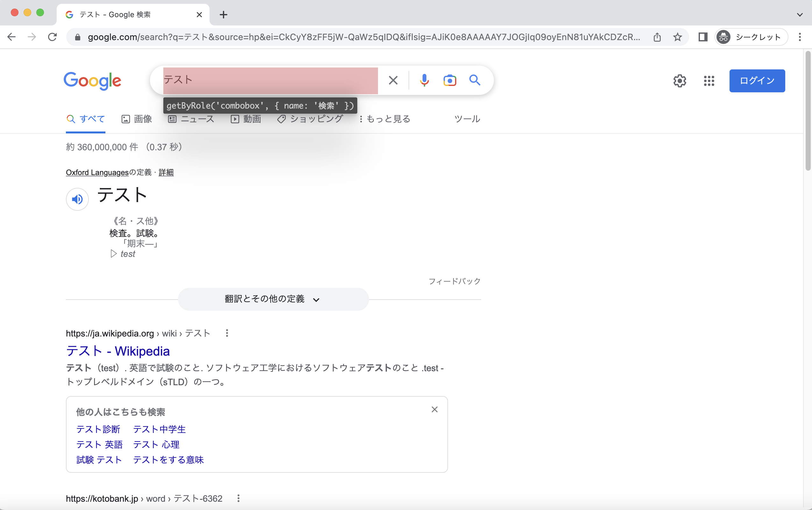This screenshot has width=812, height=510.
Task: Switch to 画像 results tab
Action: tap(137, 119)
